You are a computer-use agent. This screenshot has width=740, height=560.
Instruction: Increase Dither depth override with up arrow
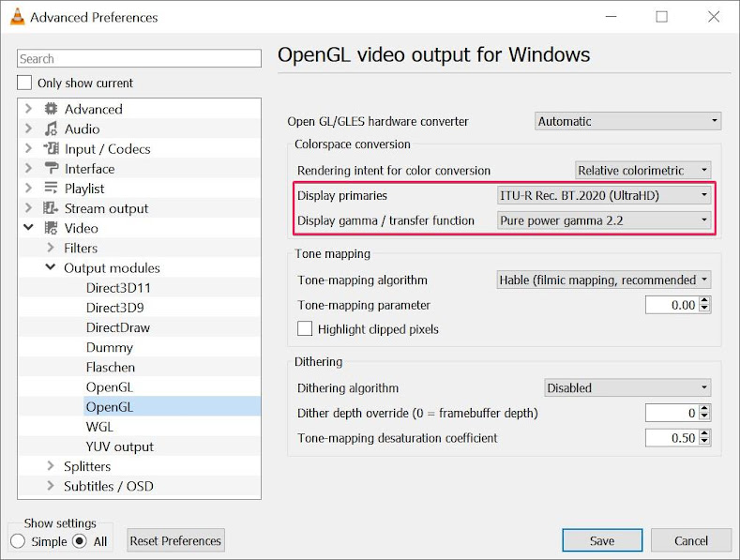tap(704, 408)
